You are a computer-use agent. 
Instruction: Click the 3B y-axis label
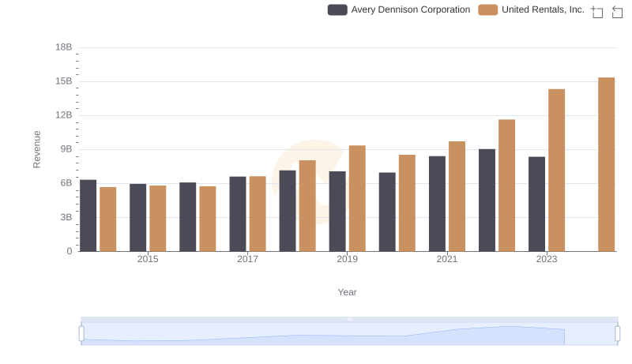click(x=66, y=217)
